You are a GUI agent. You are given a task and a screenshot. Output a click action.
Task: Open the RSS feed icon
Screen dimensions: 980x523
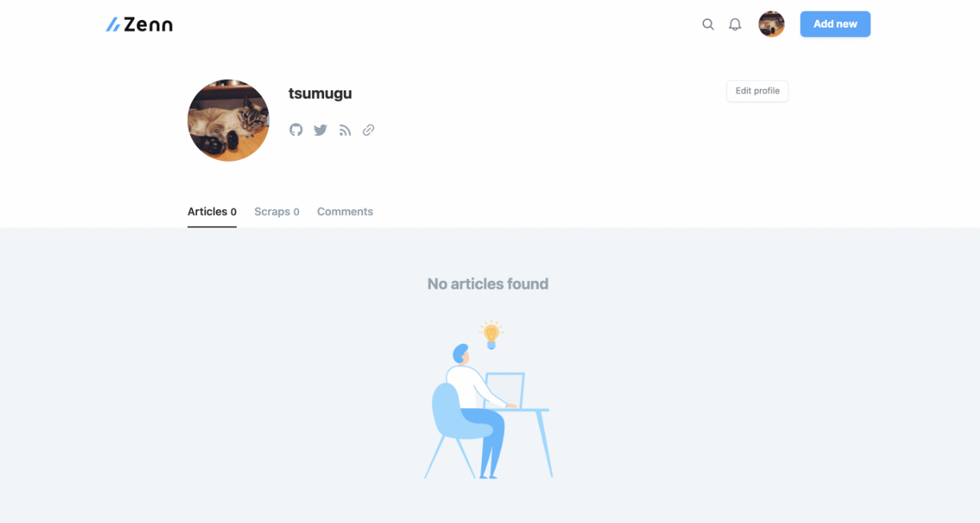pyautogui.click(x=345, y=130)
